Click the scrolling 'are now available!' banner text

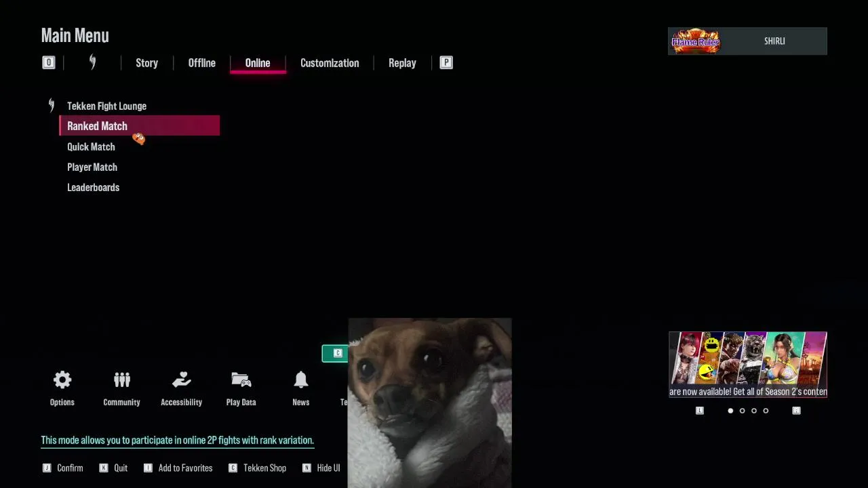[748, 391]
